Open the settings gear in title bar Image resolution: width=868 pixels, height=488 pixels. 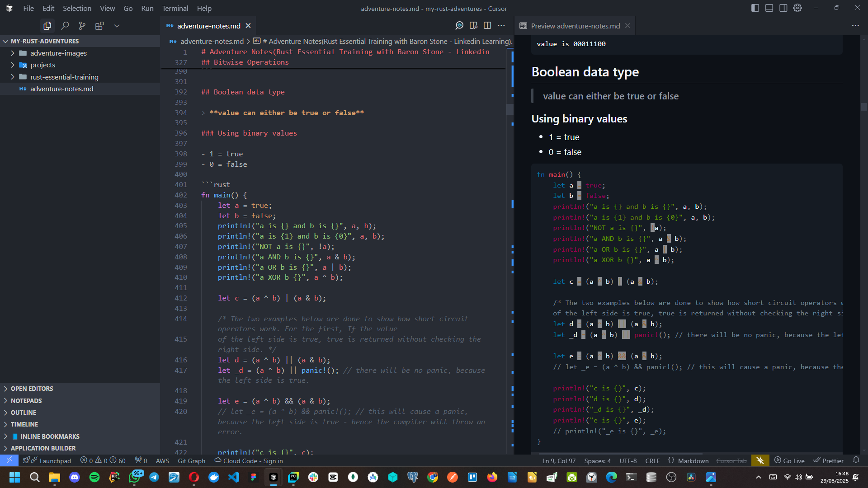[x=797, y=8]
